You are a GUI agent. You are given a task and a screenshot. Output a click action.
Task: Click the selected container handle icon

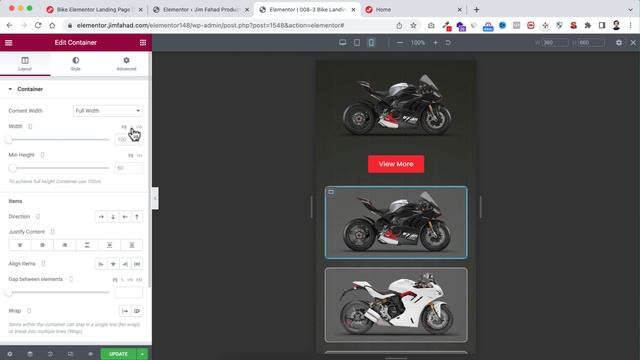click(x=331, y=192)
